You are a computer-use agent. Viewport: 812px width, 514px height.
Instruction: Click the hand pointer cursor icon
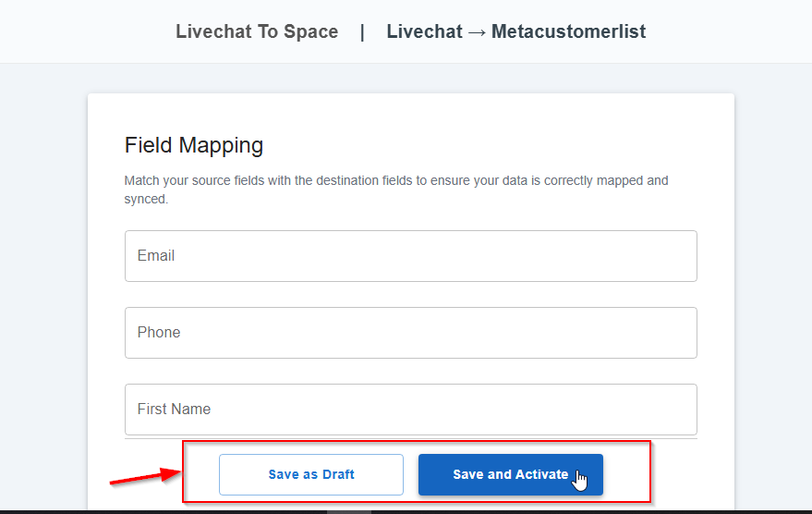580,481
